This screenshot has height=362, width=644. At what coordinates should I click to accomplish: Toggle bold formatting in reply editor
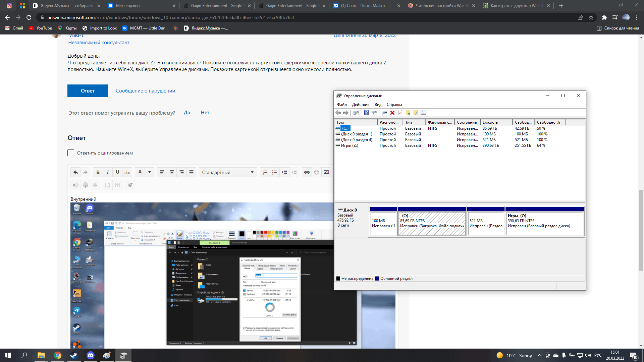coord(98,172)
